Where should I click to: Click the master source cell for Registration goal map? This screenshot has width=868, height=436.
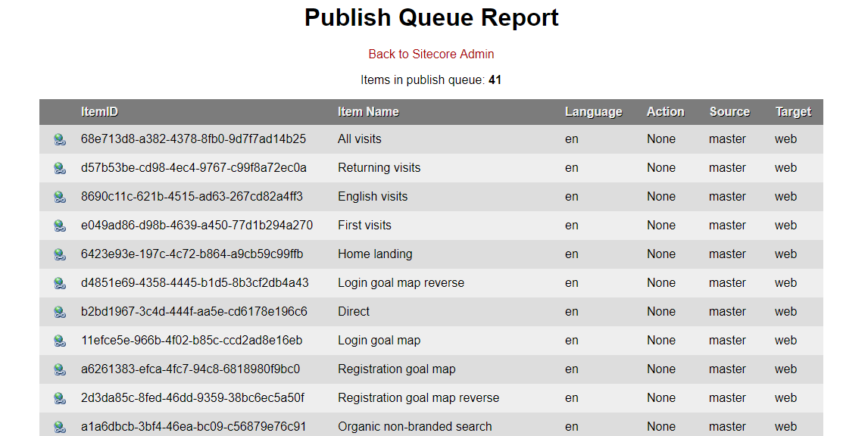tap(727, 369)
